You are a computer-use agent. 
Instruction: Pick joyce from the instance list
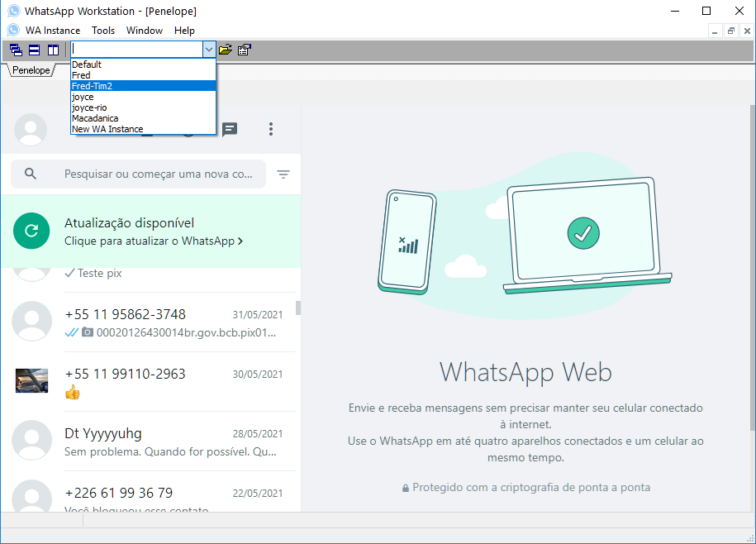[143, 97]
